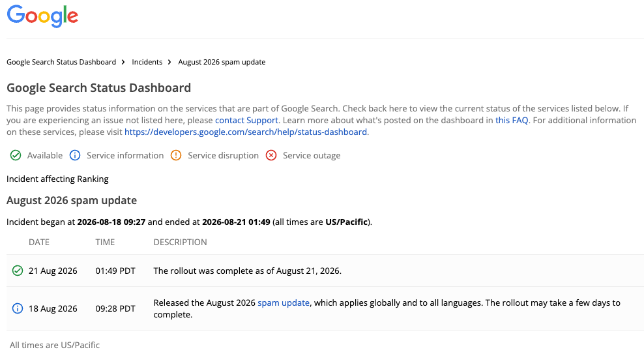This screenshot has width=644, height=354.
Task: Open developers.google.com status-dashboard help link
Action: (x=246, y=132)
